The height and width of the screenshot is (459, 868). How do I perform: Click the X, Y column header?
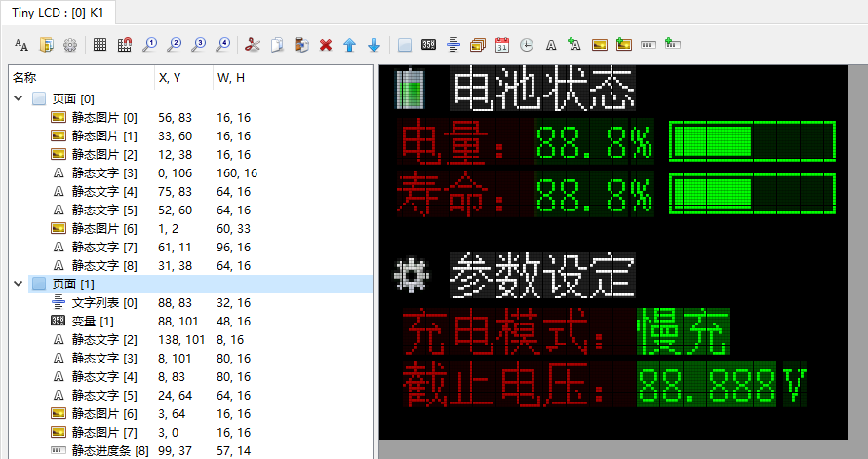tap(183, 78)
